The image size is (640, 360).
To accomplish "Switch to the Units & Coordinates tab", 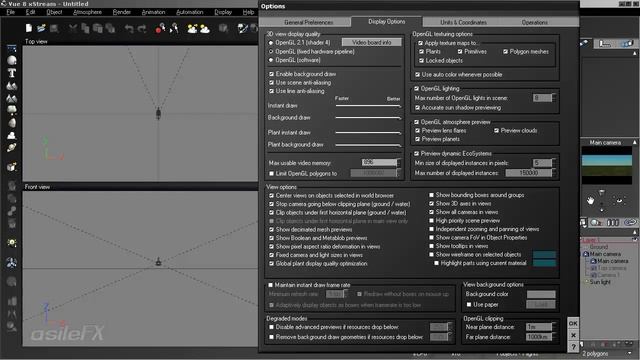I will point(463,22).
